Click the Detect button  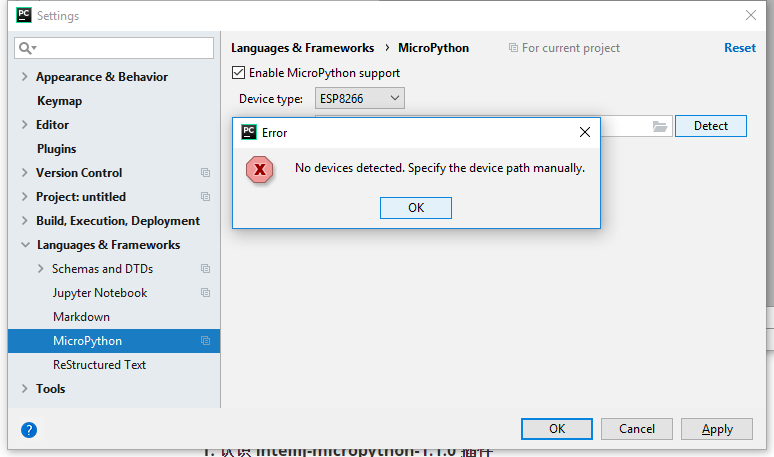tap(710, 126)
